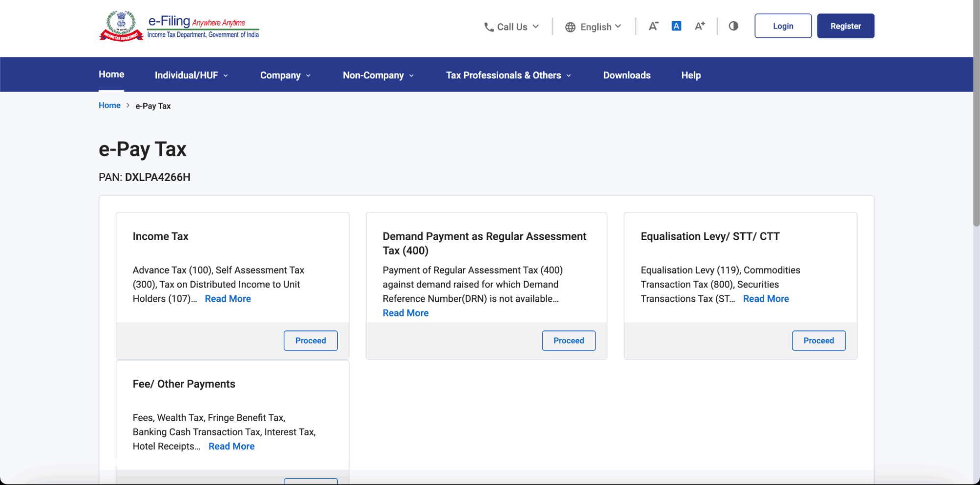Click the globe icon beside English
This screenshot has width=980, height=485.
570,27
